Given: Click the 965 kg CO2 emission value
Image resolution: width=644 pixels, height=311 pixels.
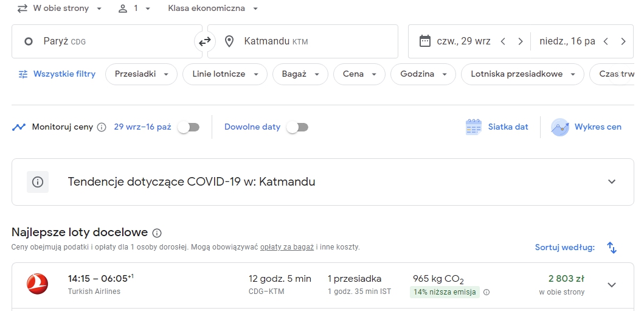Looking at the screenshot, I should pos(438,279).
